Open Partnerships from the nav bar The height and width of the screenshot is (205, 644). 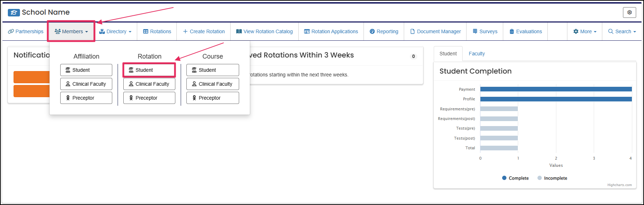(26, 31)
